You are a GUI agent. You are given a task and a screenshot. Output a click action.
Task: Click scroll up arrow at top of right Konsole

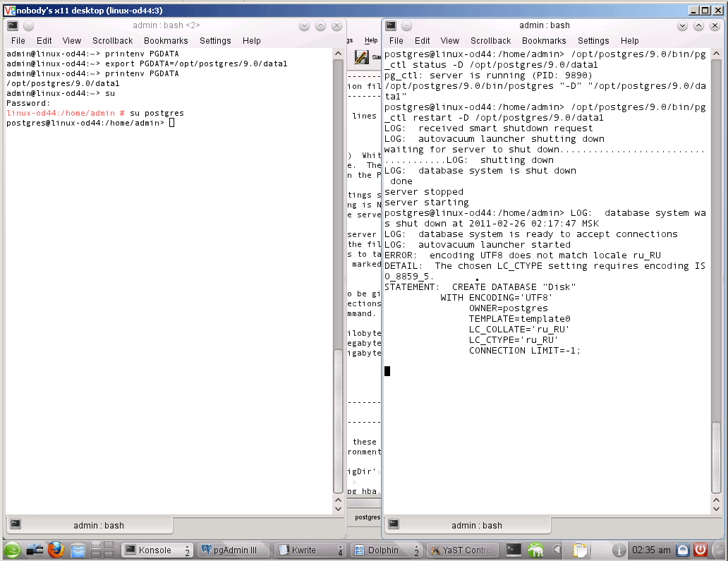tap(717, 54)
